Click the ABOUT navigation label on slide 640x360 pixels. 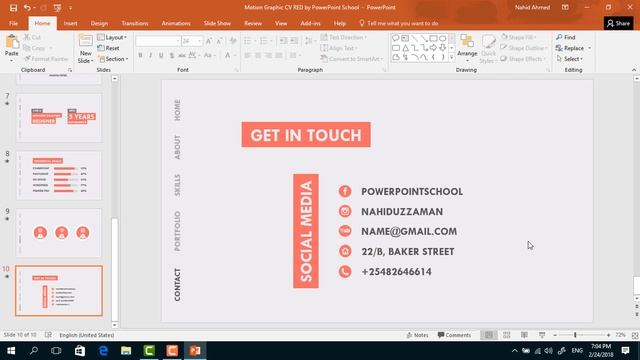pyautogui.click(x=177, y=147)
